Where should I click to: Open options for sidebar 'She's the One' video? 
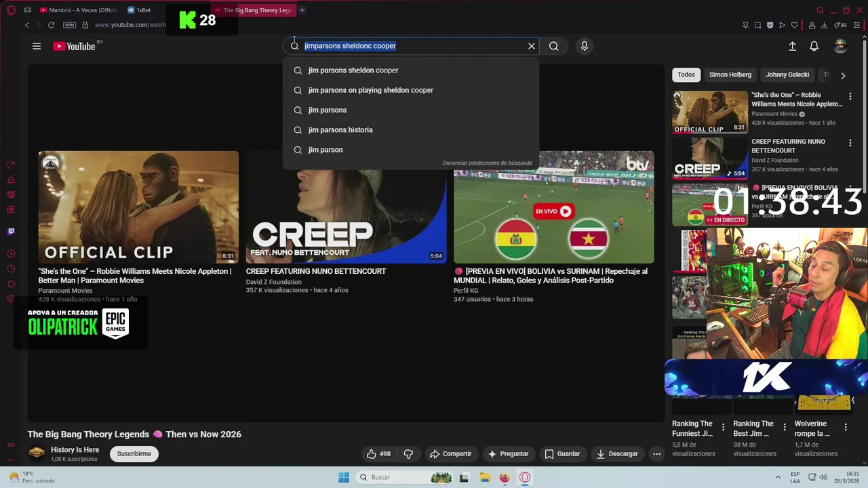(850, 96)
